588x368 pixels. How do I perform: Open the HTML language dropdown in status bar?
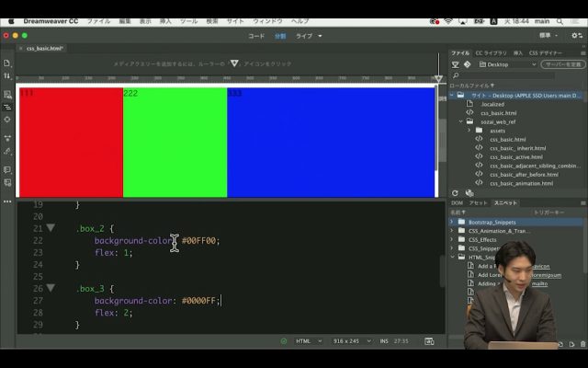click(306, 341)
